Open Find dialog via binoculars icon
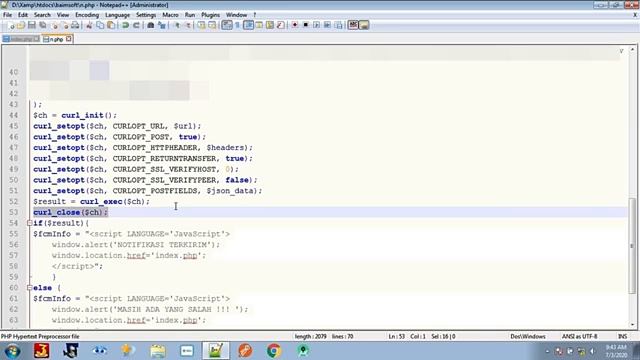The width and height of the screenshot is (640, 360). point(151,25)
